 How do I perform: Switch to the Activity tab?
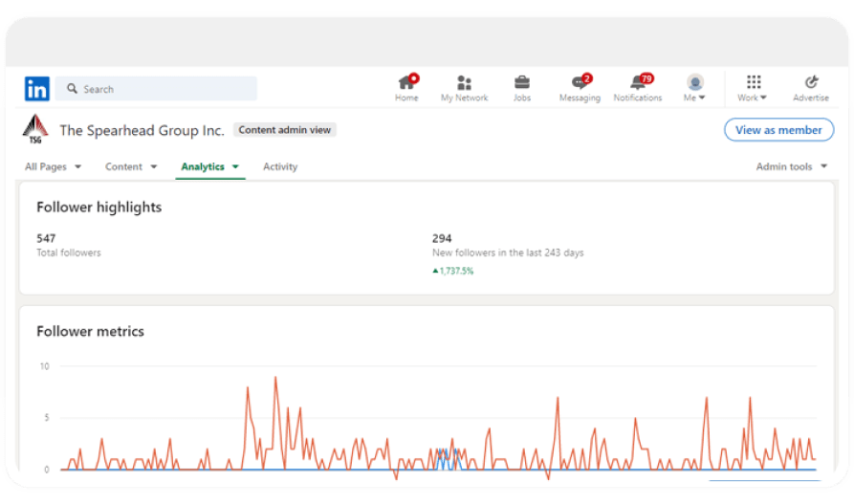pyautogui.click(x=280, y=166)
